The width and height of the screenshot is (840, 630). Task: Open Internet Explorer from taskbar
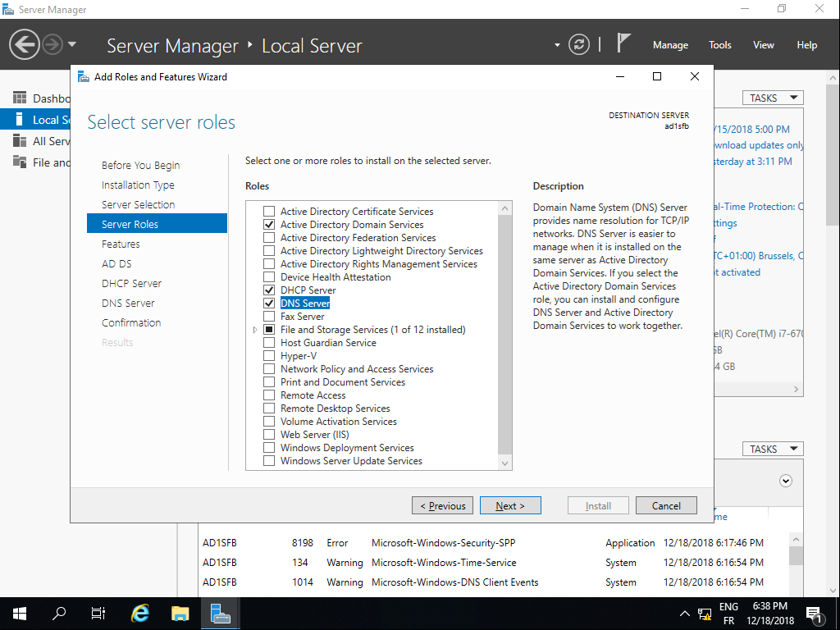tap(141, 613)
